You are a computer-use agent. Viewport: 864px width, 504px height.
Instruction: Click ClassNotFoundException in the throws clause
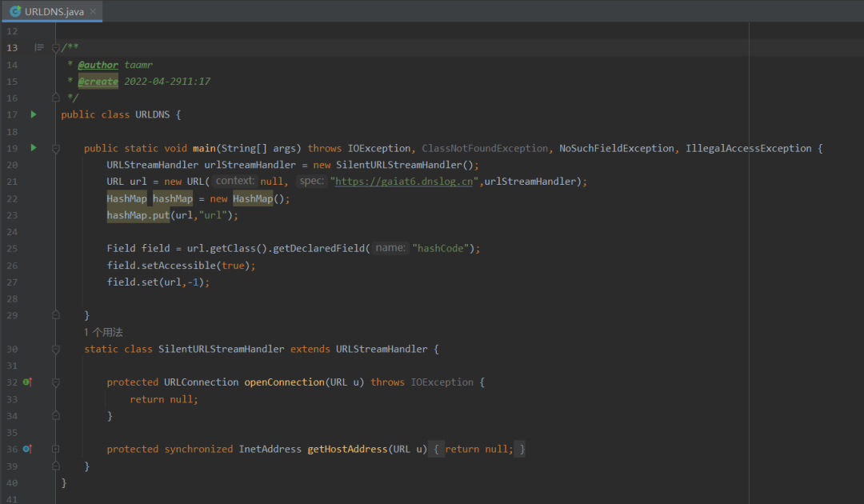485,148
